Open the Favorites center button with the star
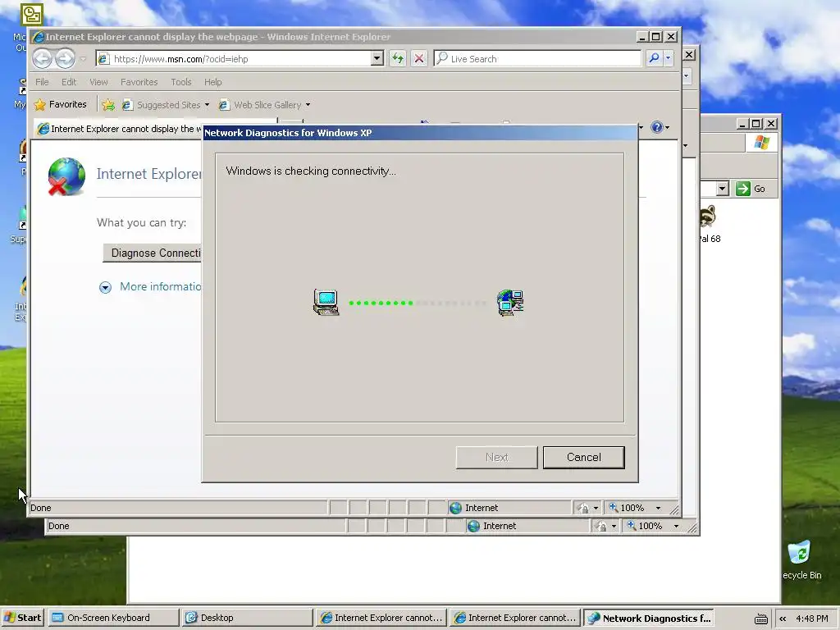The width and height of the screenshot is (840, 630). tap(60, 104)
